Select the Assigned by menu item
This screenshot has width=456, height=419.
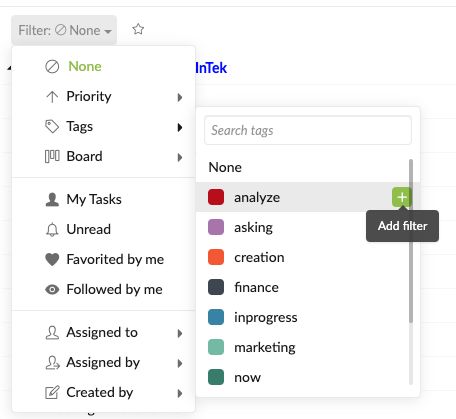point(103,363)
